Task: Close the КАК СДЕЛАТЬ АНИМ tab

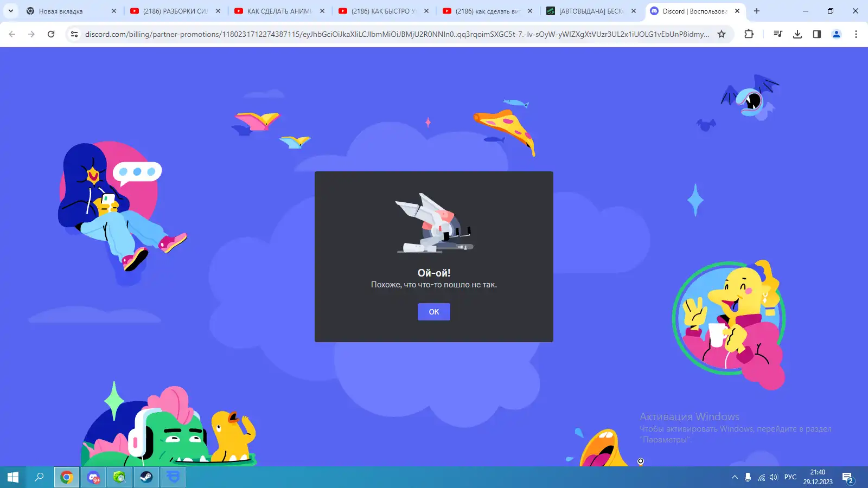Action: coord(322,11)
